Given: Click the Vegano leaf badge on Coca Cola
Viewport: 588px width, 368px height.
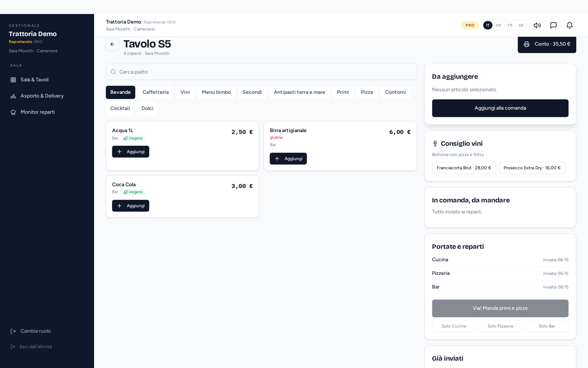Looking at the screenshot, I should tap(133, 192).
